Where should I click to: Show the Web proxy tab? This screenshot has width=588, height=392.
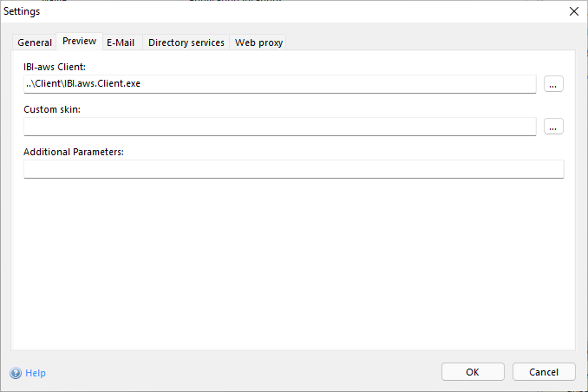(258, 42)
